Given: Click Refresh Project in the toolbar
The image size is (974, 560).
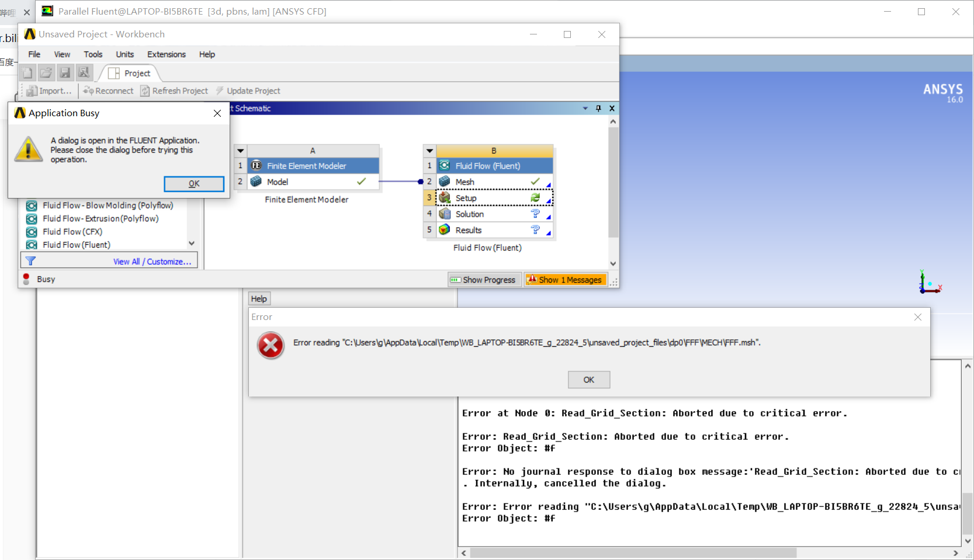Looking at the screenshot, I should pos(174,91).
